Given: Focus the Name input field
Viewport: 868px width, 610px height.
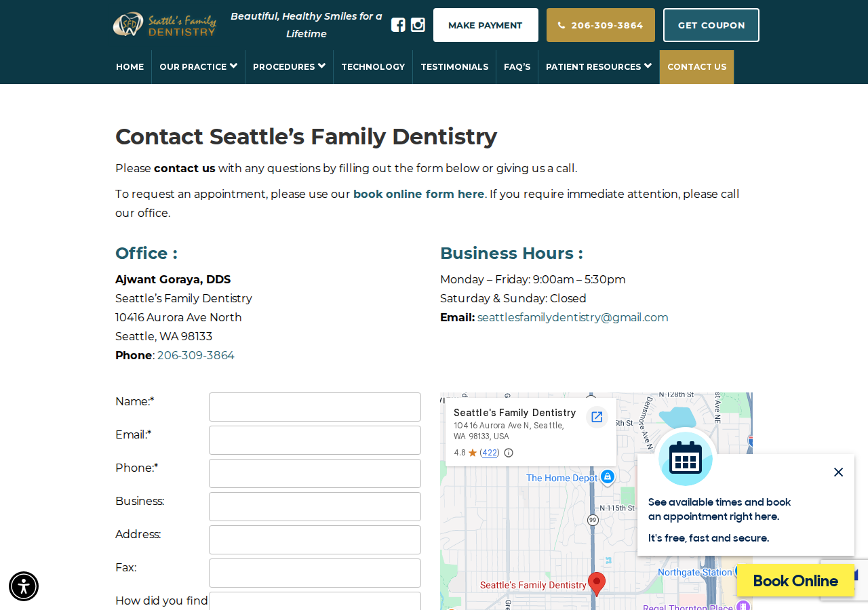Looking at the screenshot, I should pos(315,407).
